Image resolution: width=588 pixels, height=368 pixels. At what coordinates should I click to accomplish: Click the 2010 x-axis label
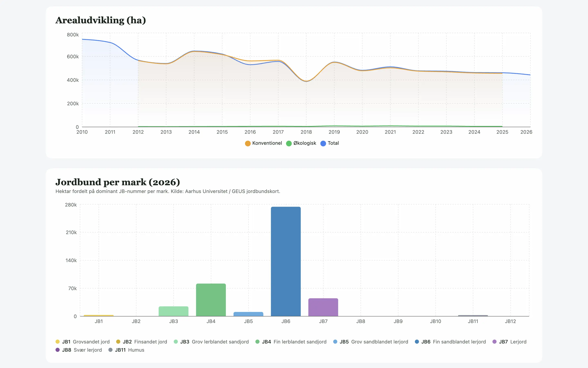[x=82, y=132]
